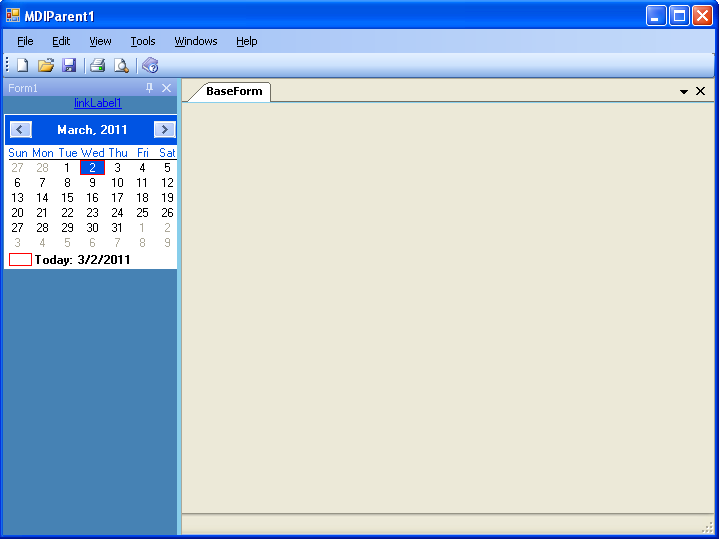Click the status bar resize grip
Screen dimensions: 719x539
click(708, 528)
